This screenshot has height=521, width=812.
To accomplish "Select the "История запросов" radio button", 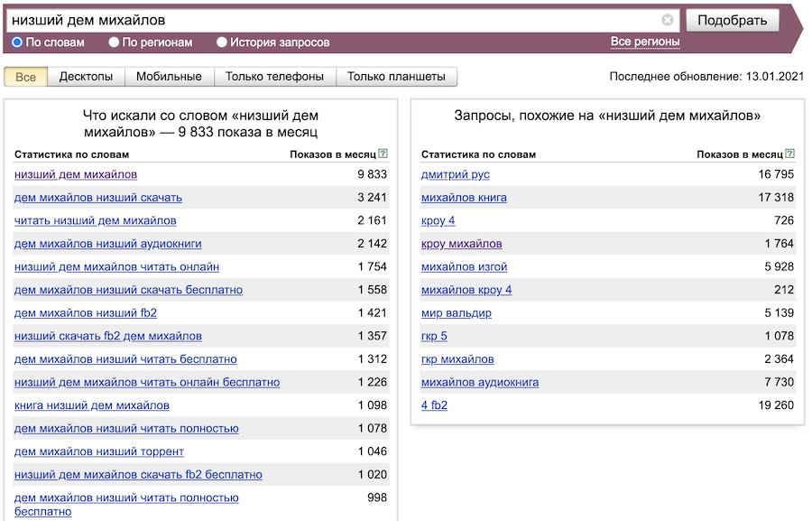I will (x=222, y=42).
